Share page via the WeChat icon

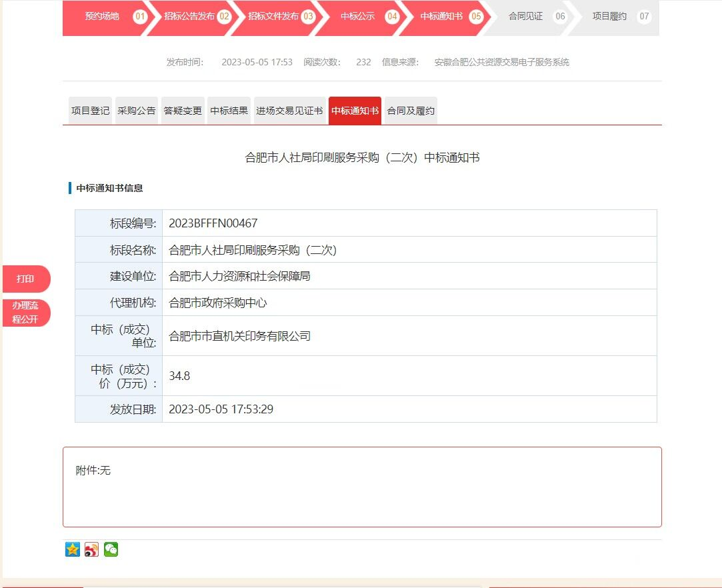tap(111, 549)
